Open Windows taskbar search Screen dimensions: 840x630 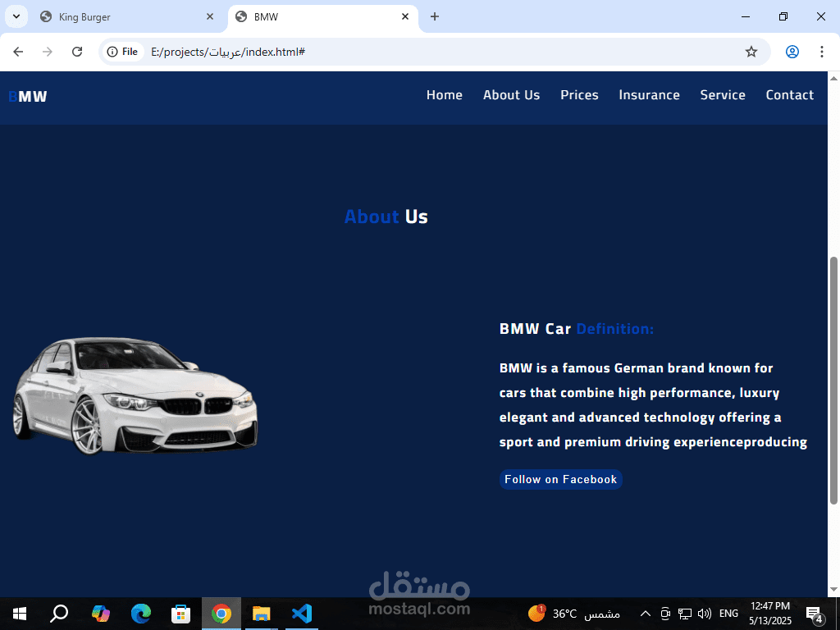(x=59, y=614)
